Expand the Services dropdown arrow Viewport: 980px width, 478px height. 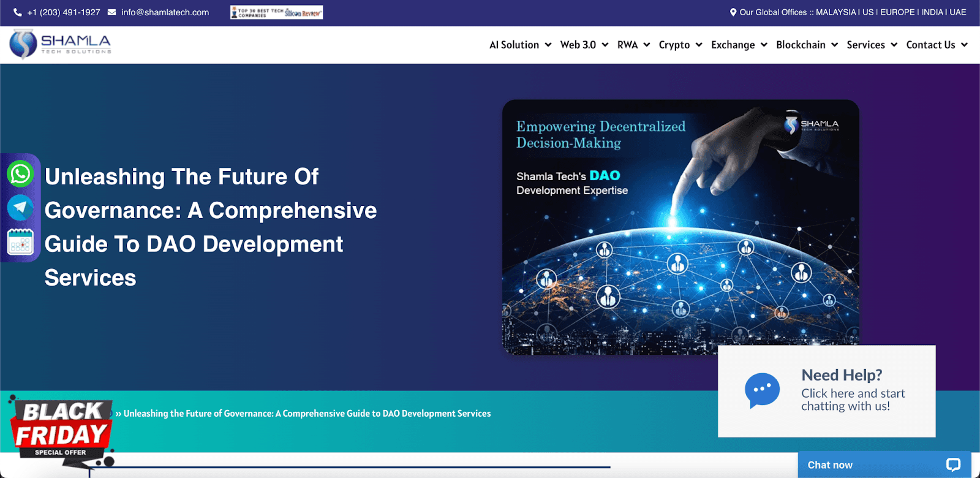894,45
